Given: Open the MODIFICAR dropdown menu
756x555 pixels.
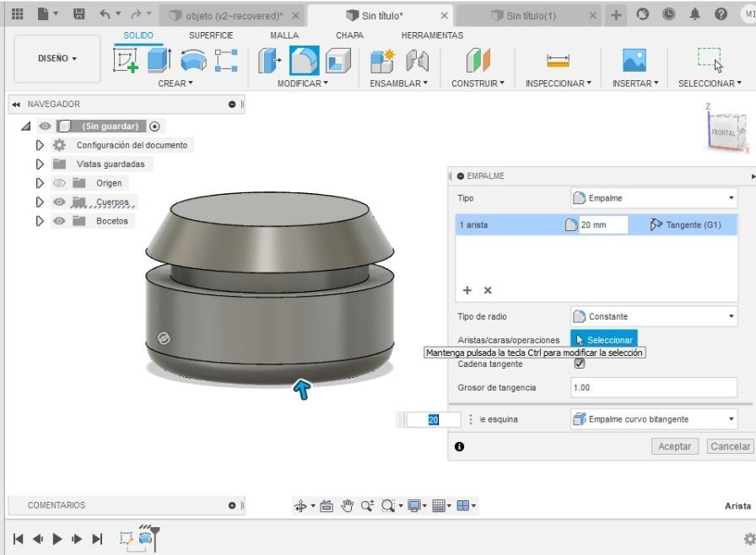Looking at the screenshot, I should (303, 84).
